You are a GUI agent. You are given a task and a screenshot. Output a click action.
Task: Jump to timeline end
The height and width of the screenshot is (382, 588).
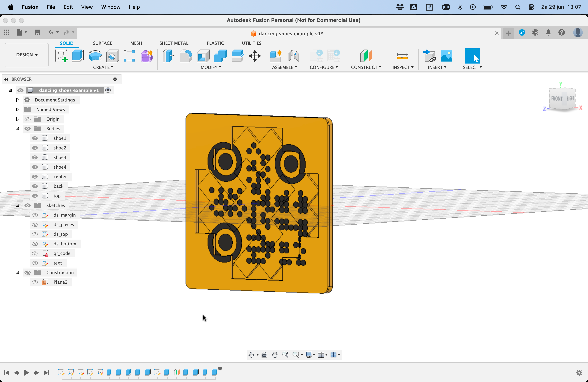tap(46, 373)
